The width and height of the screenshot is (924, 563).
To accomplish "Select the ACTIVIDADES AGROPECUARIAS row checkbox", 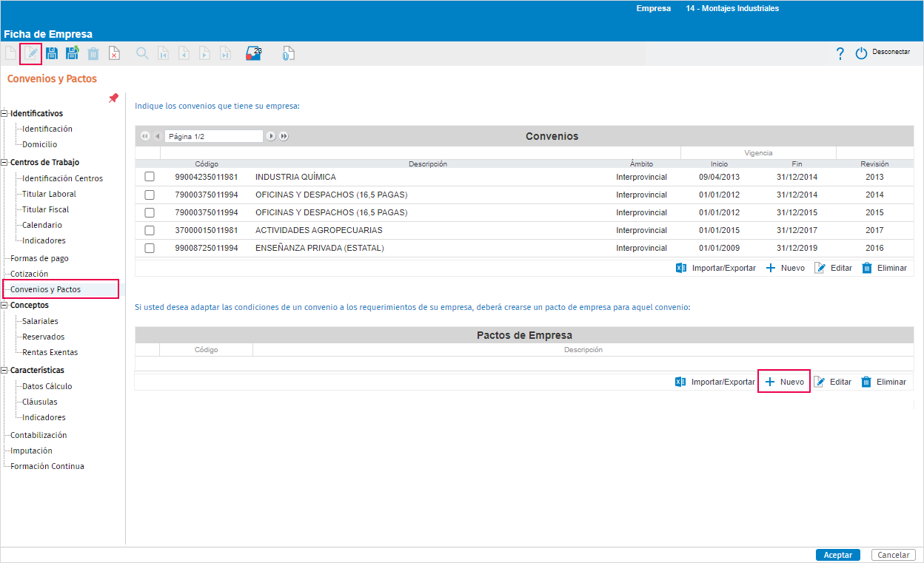I will coord(150,230).
